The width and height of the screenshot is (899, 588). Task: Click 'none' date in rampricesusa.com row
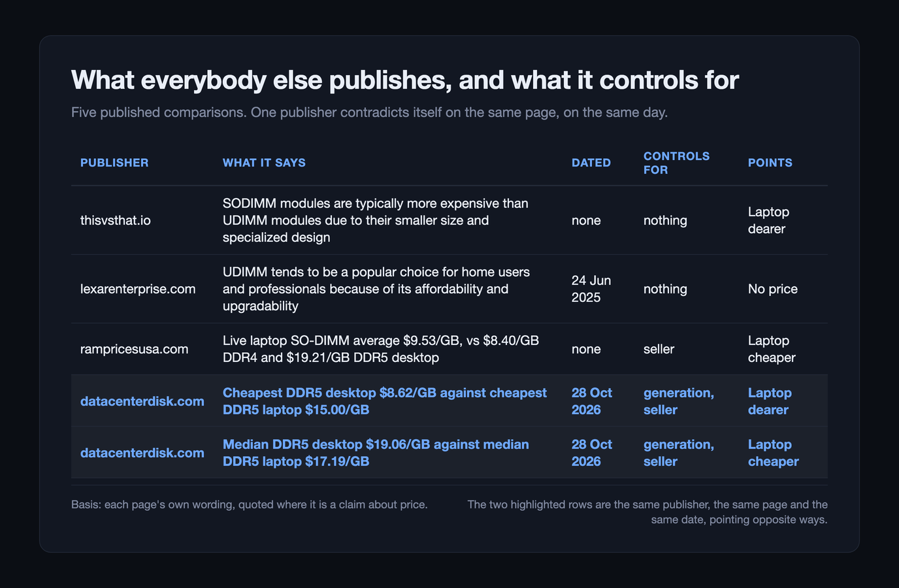click(586, 349)
